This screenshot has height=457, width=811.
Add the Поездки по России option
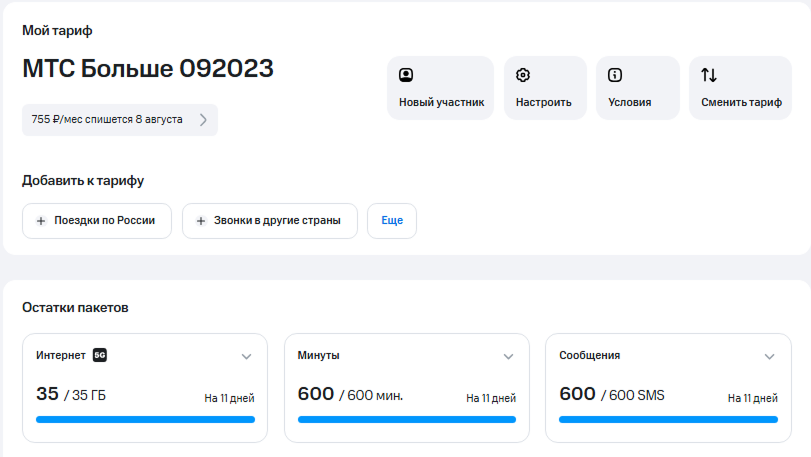(97, 221)
